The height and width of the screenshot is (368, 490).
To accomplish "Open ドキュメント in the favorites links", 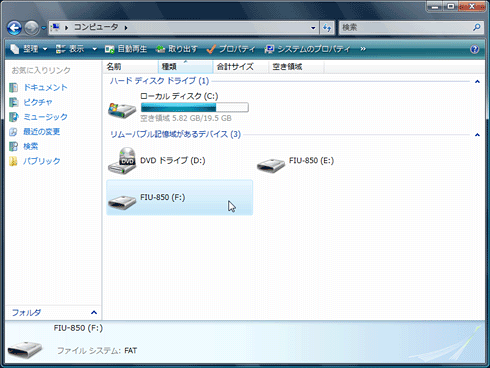I will [45, 88].
